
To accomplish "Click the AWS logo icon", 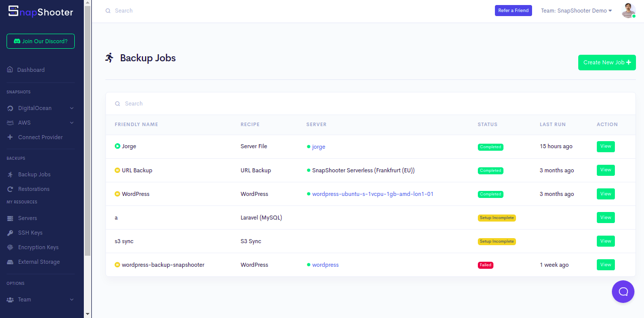I will 10,123.
